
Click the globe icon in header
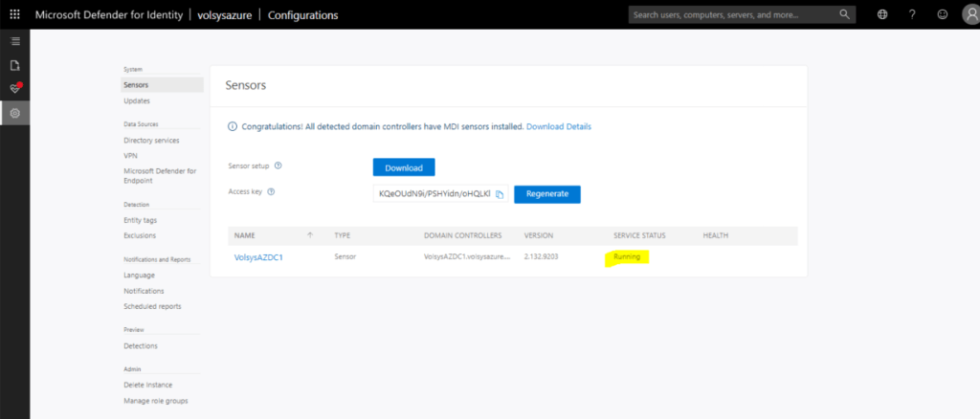(881, 15)
